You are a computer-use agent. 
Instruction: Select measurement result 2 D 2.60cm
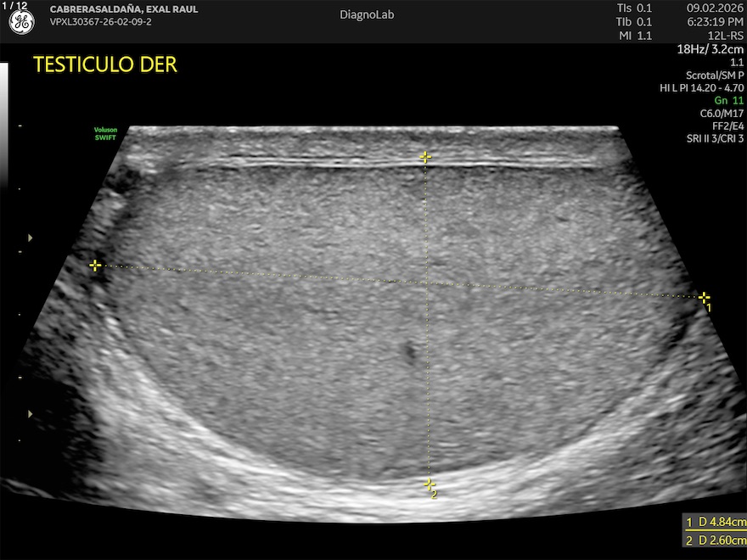716,540
